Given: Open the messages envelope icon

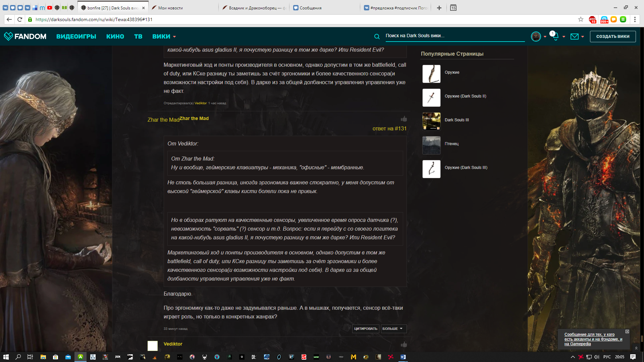Looking at the screenshot, I should tap(574, 37).
